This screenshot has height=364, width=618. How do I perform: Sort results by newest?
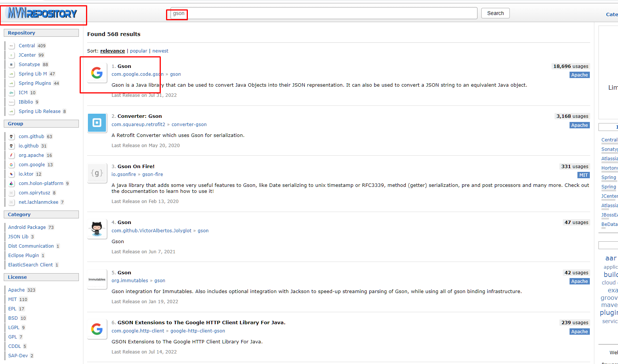(x=160, y=51)
